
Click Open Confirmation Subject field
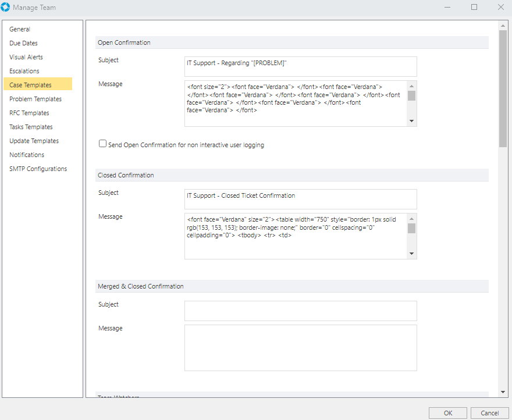point(300,66)
